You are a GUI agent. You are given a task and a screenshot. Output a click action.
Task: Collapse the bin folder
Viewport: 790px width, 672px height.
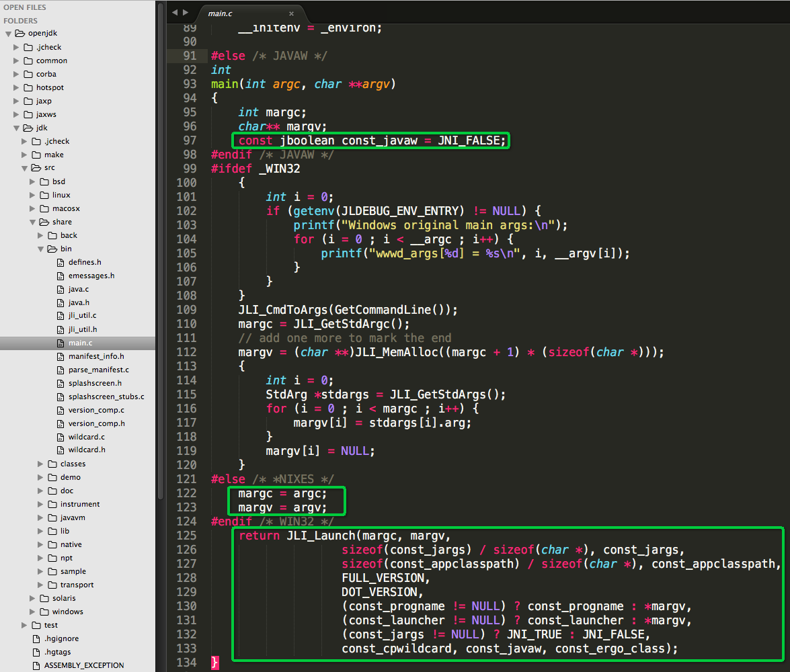[41, 249]
